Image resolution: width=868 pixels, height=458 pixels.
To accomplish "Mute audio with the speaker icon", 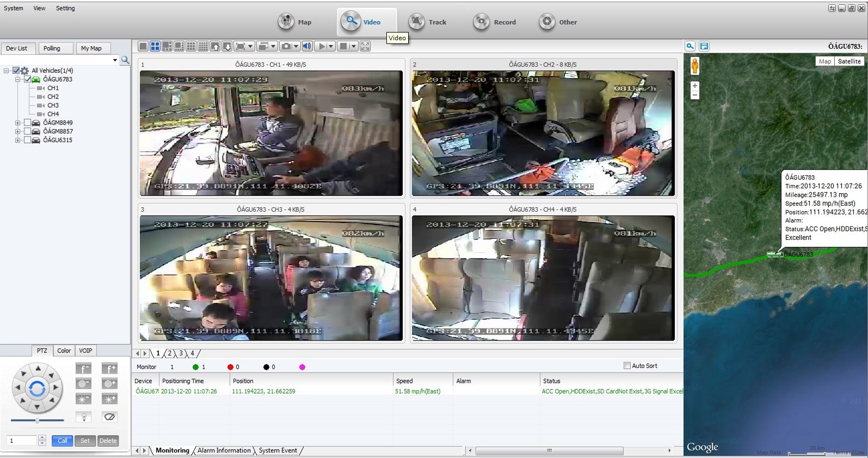I will tap(307, 46).
